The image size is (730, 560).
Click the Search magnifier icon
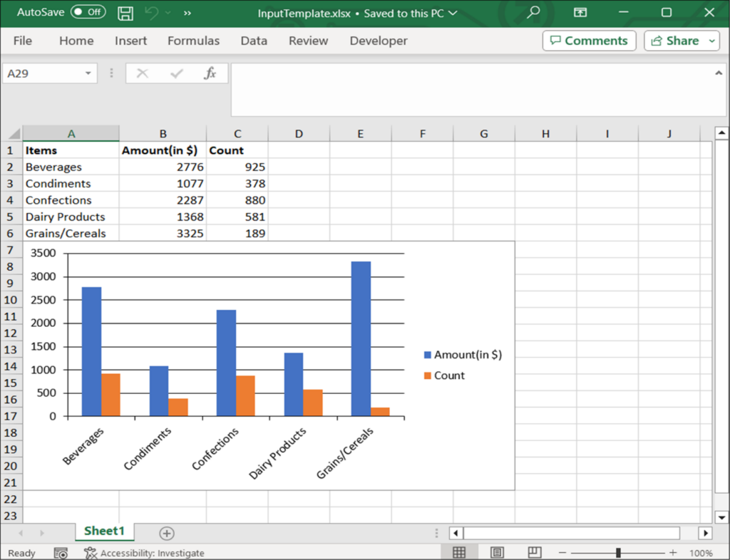tap(533, 13)
